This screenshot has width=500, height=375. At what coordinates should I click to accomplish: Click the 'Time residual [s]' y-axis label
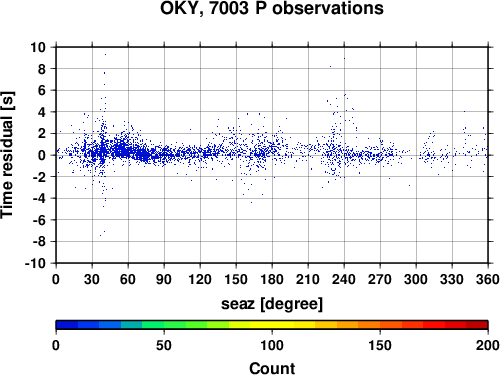click(7, 155)
